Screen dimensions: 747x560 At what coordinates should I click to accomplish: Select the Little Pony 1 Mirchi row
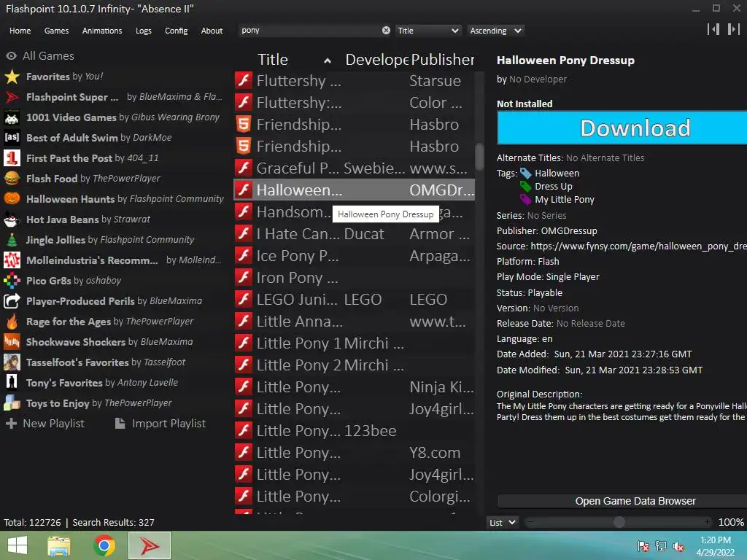[355, 343]
